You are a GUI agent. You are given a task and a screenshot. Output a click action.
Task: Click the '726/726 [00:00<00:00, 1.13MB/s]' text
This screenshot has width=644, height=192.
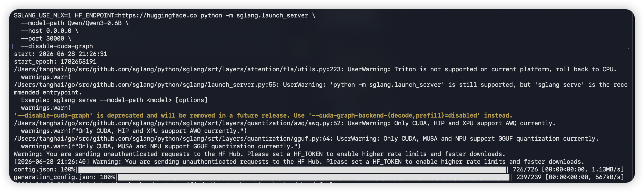click(568, 169)
